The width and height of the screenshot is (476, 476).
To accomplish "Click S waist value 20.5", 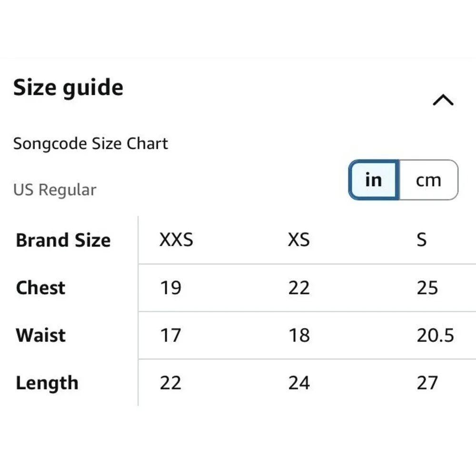I will click(436, 335).
